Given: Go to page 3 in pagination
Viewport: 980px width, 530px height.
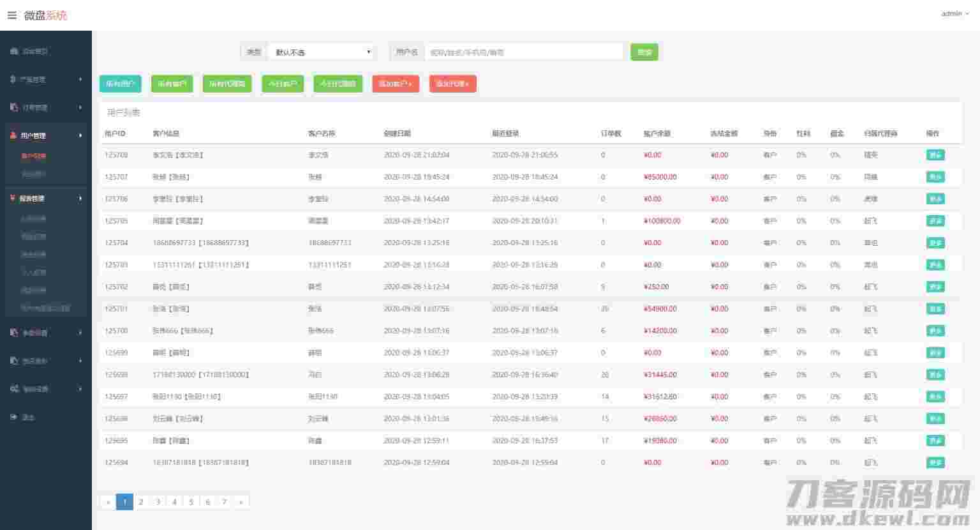Looking at the screenshot, I should pos(158,502).
